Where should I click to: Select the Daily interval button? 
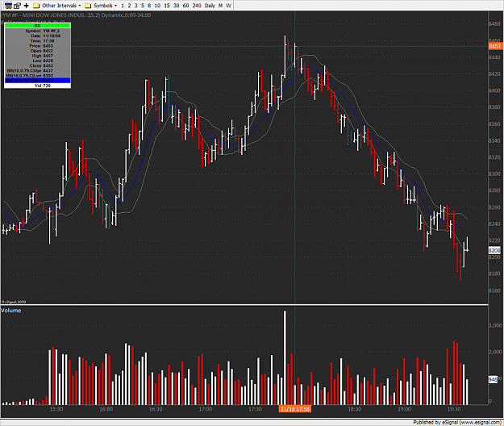pos(210,6)
